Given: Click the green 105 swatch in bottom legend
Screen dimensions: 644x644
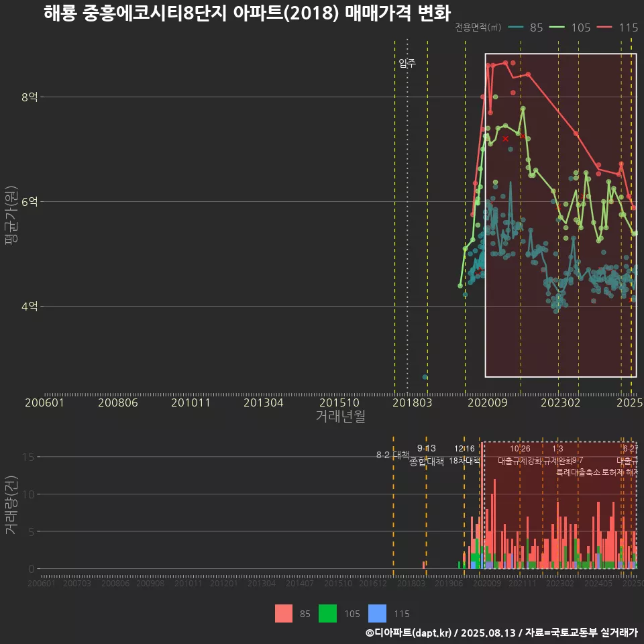Looking at the screenshot, I should click(x=327, y=613).
